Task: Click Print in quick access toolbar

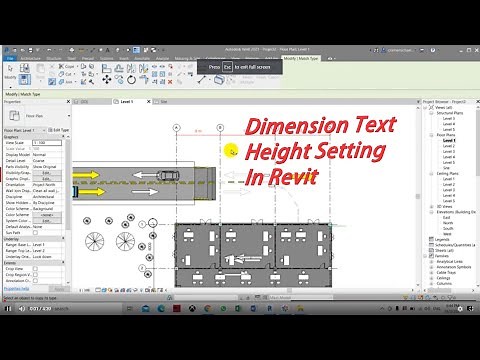Action: pos(72,50)
